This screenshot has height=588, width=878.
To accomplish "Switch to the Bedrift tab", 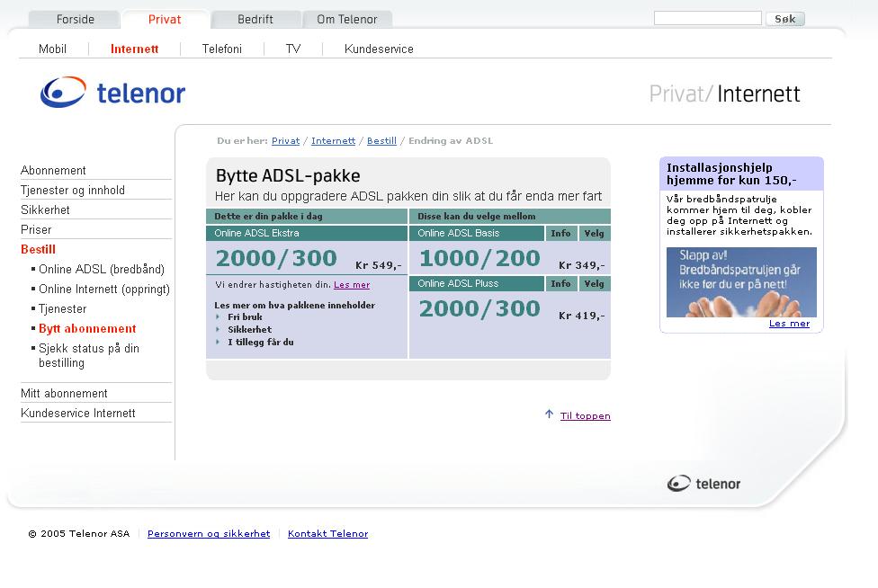I will pos(255,19).
